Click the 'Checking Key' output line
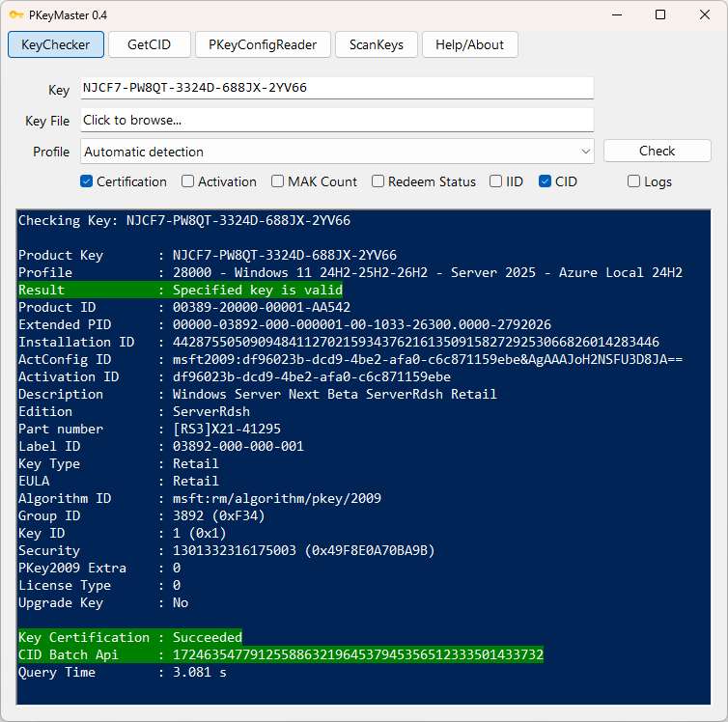 pos(184,220)
